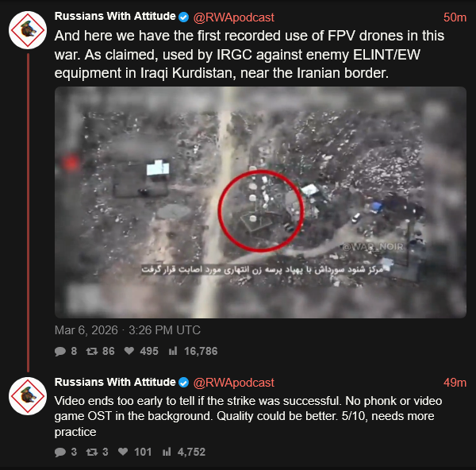Click Russians With Attitude name in second tweet
The image size is (476, 470).
coord(115,382)
